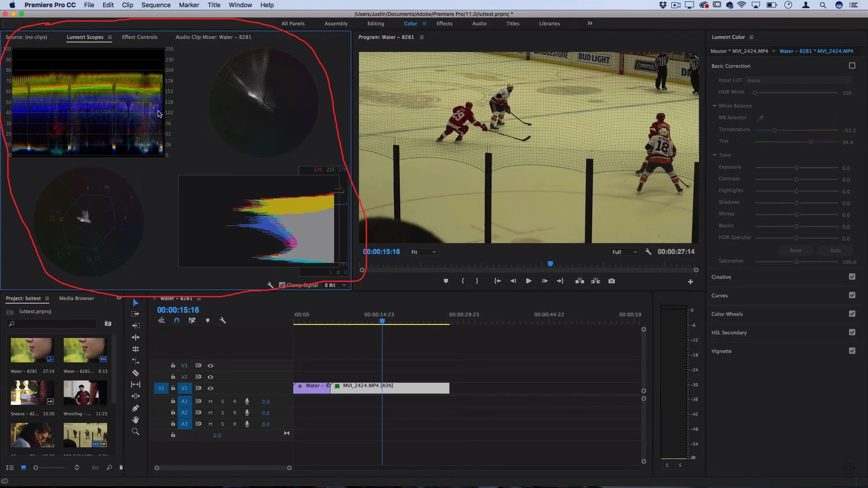868x488 pixels.
Task: Collapse the White Balance section
Action: 714,106
